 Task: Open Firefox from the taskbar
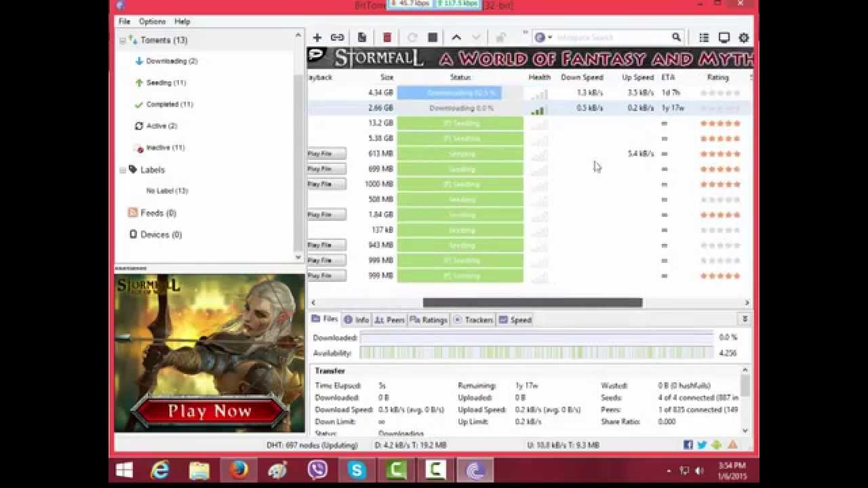pyautogui.click(x=239, y=470)
